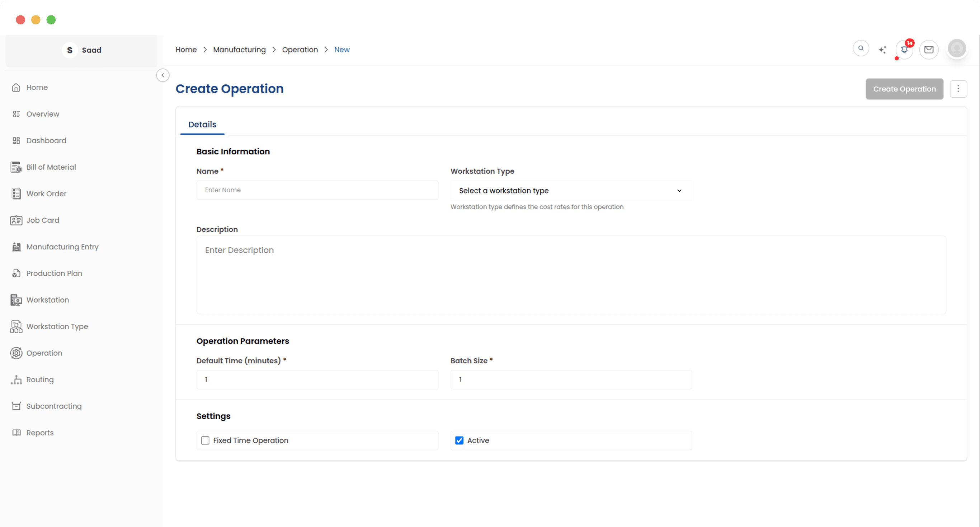Navigate to Manufacturing Entry
This screenshot has width=980, height=527.
point(62,246)
